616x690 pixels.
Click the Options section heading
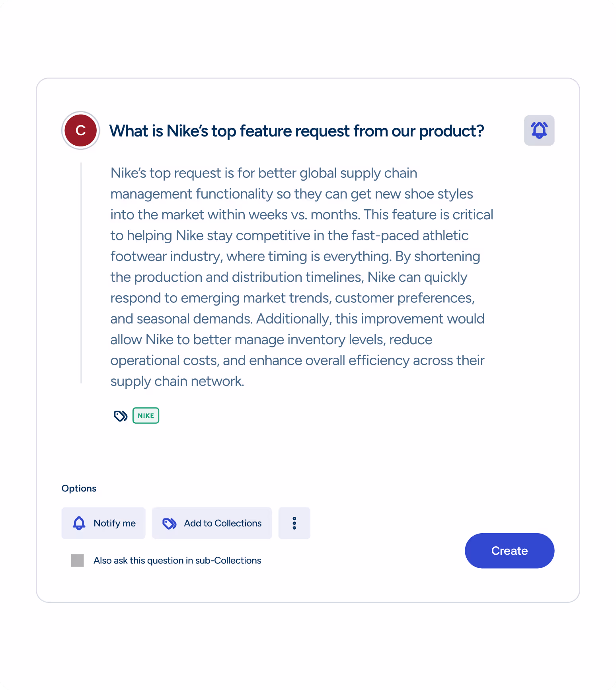pyautogui.click(x=79, y=488)
